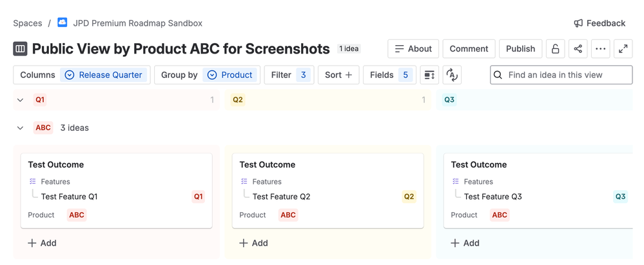The image size is (644, 265).
Task: Click the lock icon for view permissions
Action: click(555, 49)
